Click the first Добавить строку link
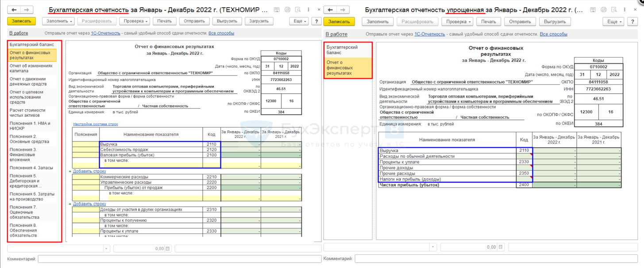This screenshot has width=644, height=268. pos(89,171)
